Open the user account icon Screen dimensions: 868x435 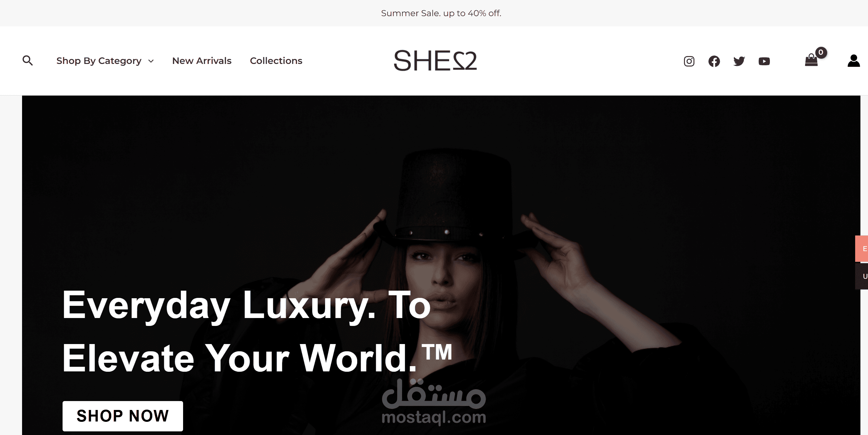tap(854, 61)
